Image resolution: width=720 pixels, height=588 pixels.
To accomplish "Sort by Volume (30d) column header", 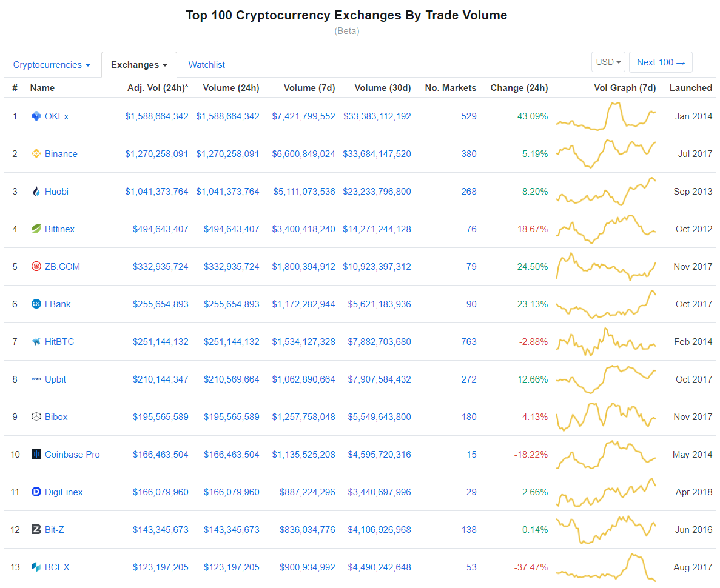I will [x=383, y=88].
